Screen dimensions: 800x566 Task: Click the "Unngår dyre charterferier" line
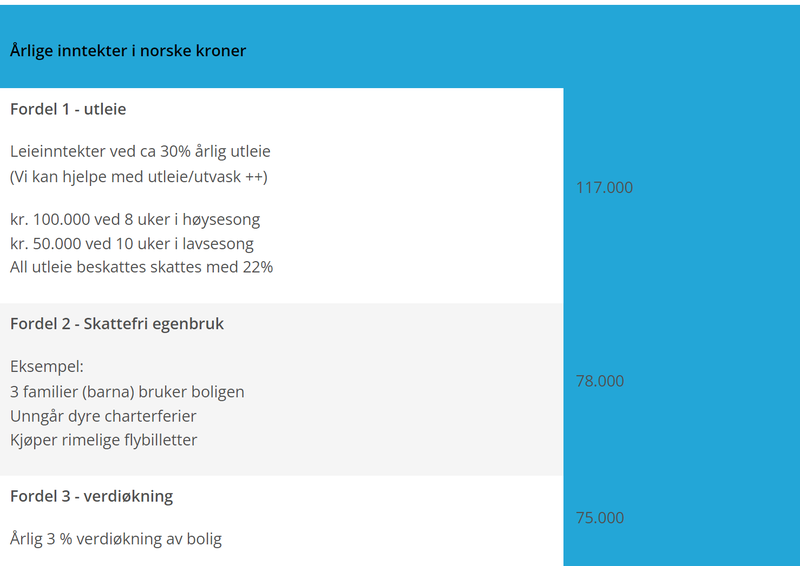click(x=103, y=416)
